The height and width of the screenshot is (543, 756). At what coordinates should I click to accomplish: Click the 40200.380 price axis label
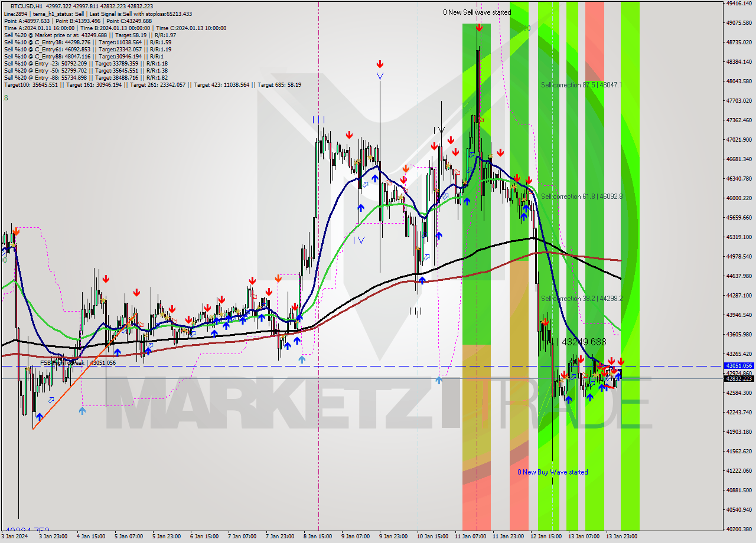pyautogui.click(x=738, y=529)
